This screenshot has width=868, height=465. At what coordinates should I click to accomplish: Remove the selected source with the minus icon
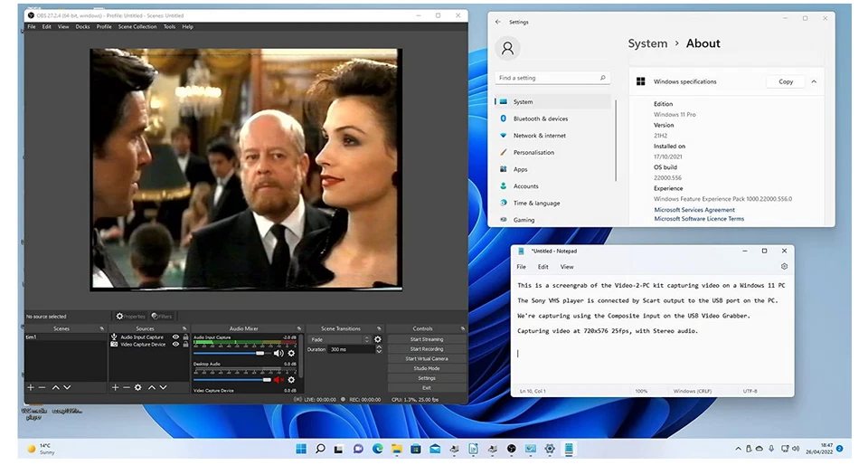[127, 387]
